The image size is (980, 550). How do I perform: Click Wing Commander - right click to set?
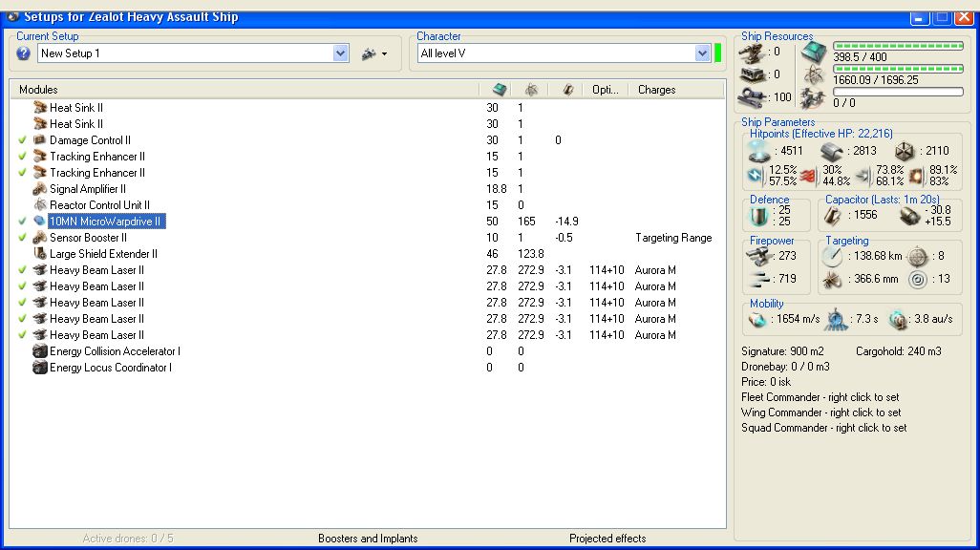(x=821, y=412)
